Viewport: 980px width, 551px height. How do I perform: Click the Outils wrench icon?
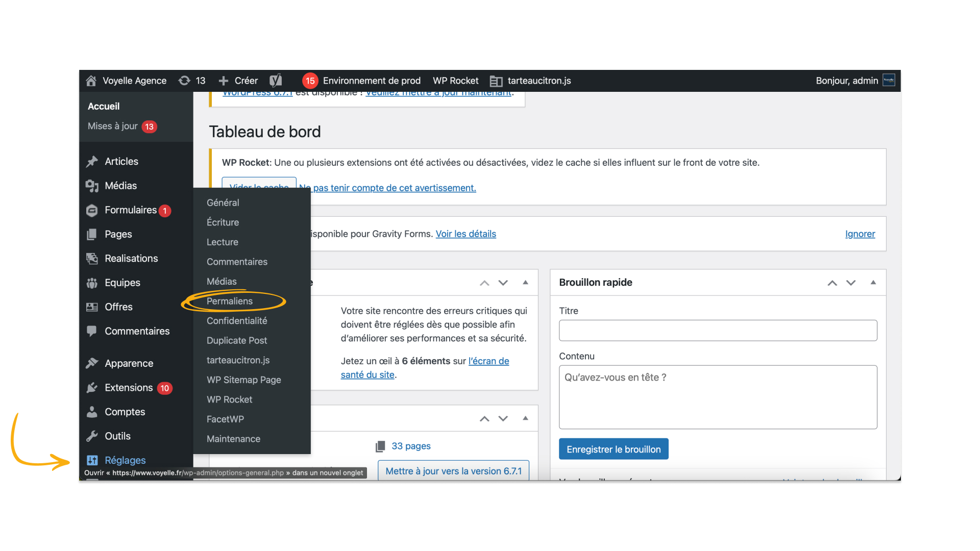point(92,436)
